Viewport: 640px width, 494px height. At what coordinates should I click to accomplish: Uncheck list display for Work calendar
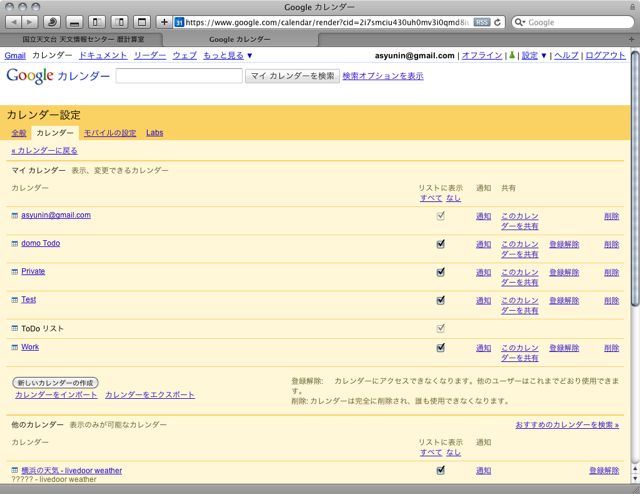440,348
